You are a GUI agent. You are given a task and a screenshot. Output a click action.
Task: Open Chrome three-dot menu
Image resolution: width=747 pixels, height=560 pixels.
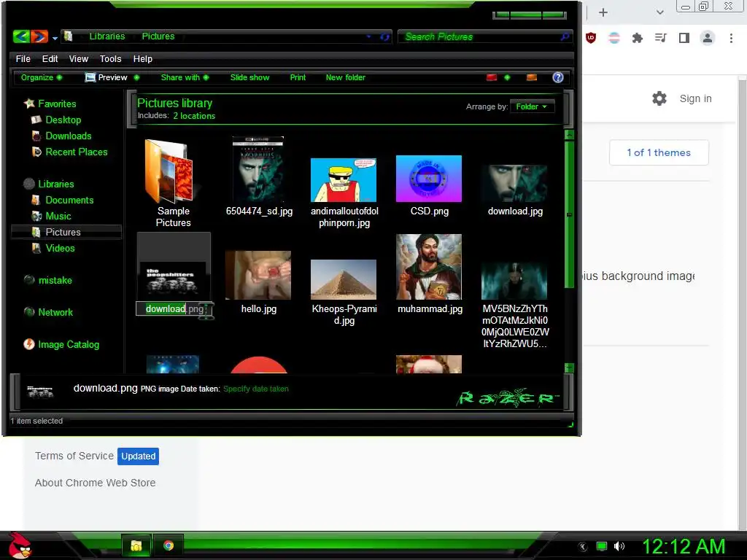[x=731, y=38]
